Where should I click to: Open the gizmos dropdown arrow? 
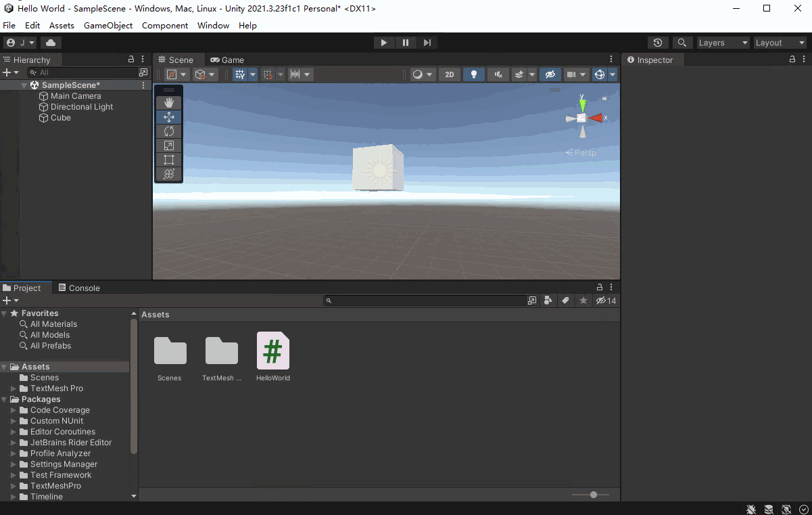613,74
